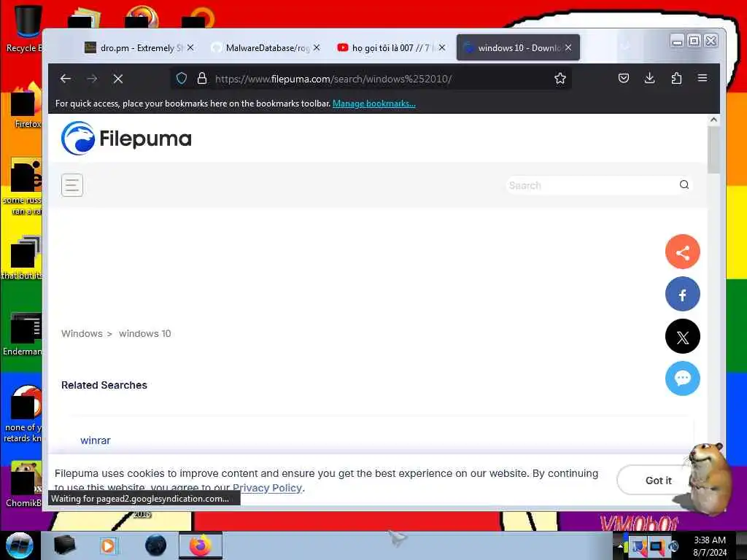Open the dark globe taskbar icon
This screenshot has width=747, height=560.
click(156, 545)
